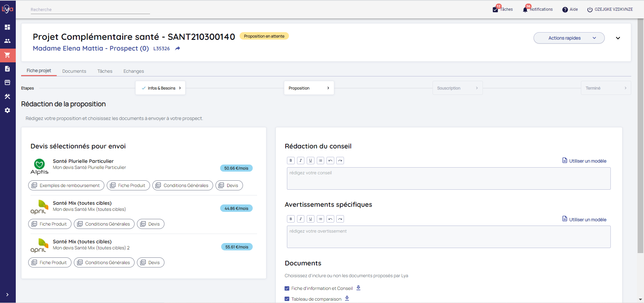
Task: Expand the left sidebar with bottom chevron
Action: pyautogui.click(x=7, y=295)
